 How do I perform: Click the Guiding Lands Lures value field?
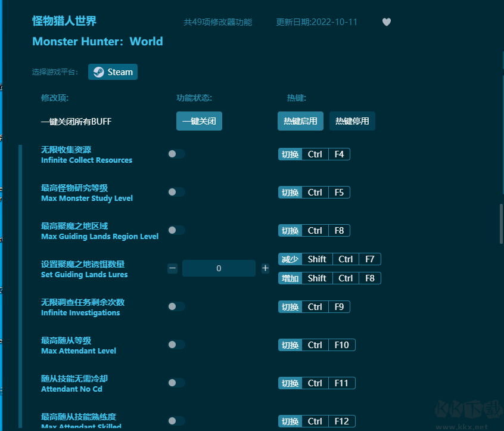tap(219, 268)
